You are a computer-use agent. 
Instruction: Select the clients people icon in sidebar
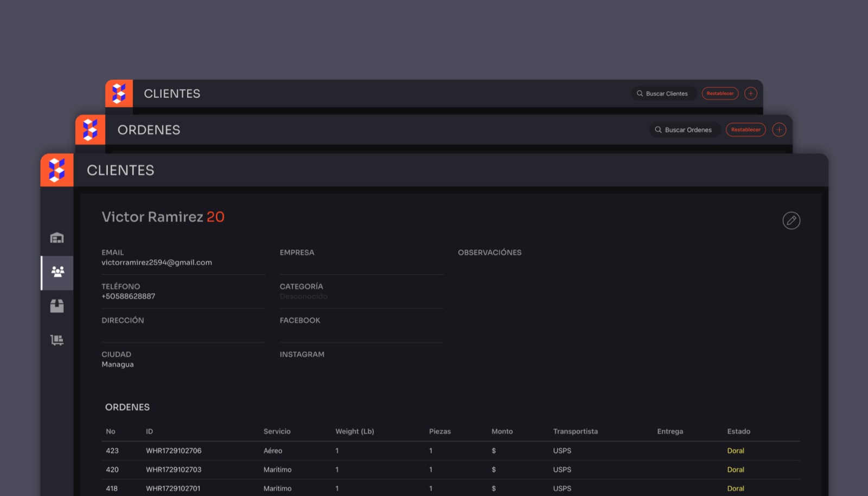[58, 272]
